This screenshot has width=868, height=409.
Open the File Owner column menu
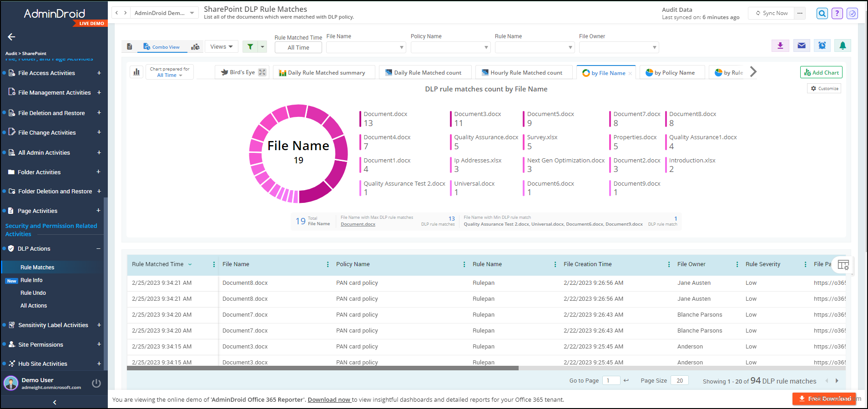(x=737, y=264)
